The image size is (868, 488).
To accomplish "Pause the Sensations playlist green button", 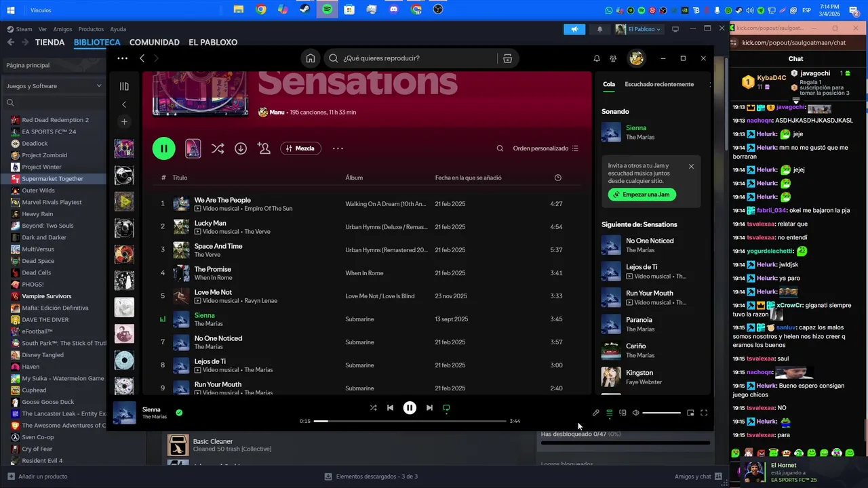I will [163, 148].
